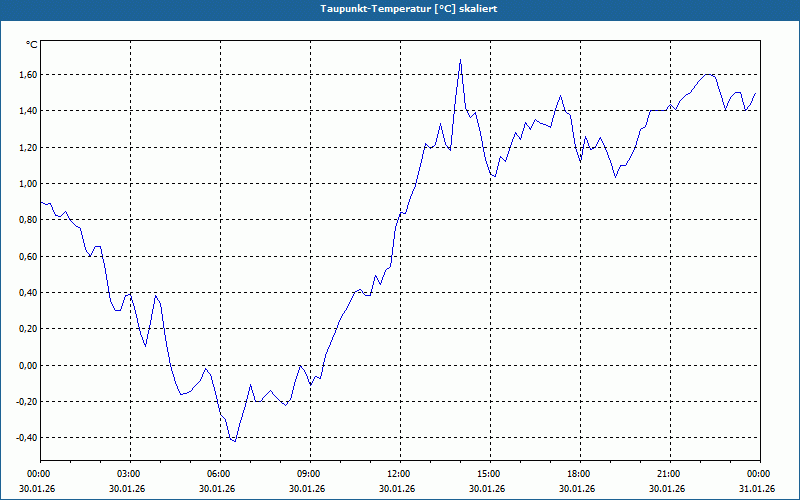Click the date label 31.01.26
800x500 pixels.
(758, 489)
